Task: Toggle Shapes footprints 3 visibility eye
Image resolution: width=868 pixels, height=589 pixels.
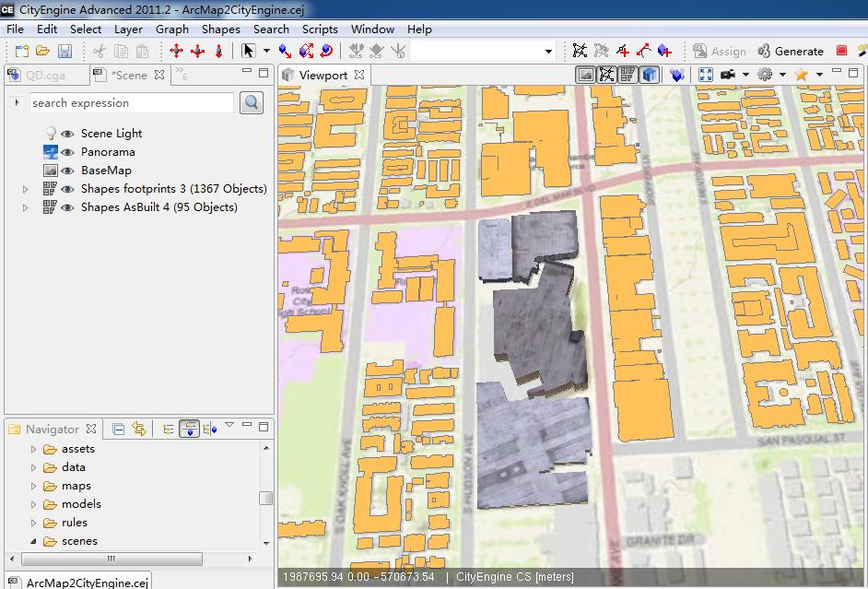Action: tap(67, 189)
